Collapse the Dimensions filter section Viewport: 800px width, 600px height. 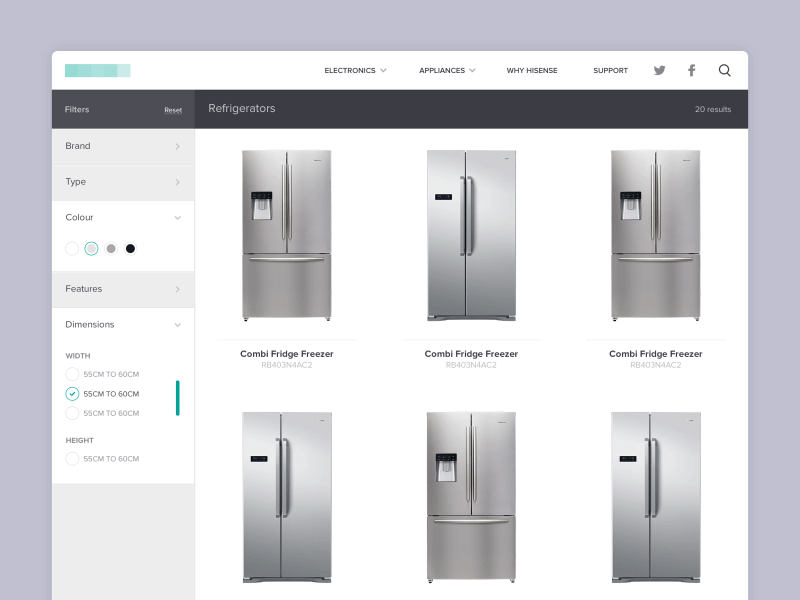tap(123, 324)
